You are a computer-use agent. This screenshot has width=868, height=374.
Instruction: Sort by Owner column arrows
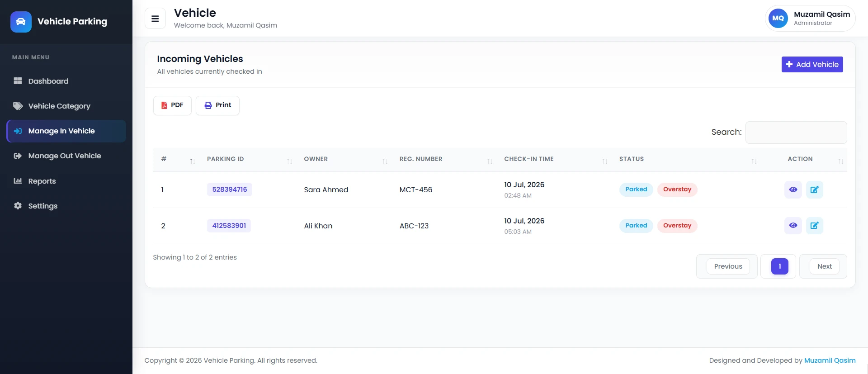385,161
